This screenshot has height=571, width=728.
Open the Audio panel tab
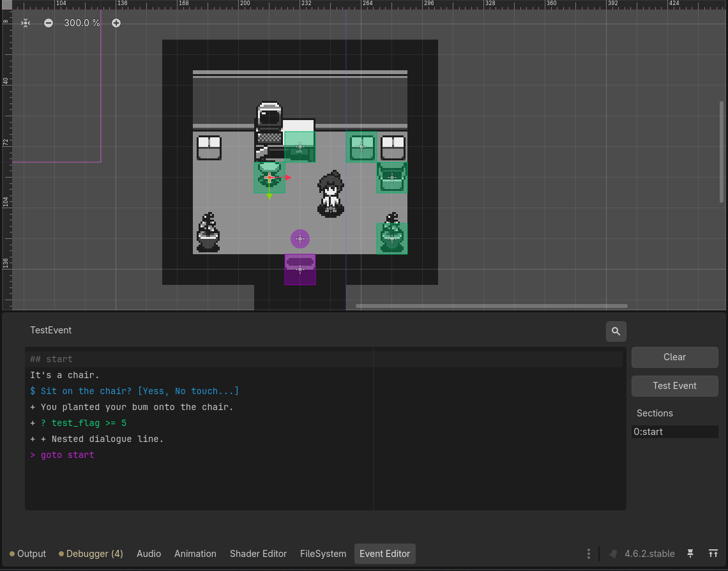(149, 554)
